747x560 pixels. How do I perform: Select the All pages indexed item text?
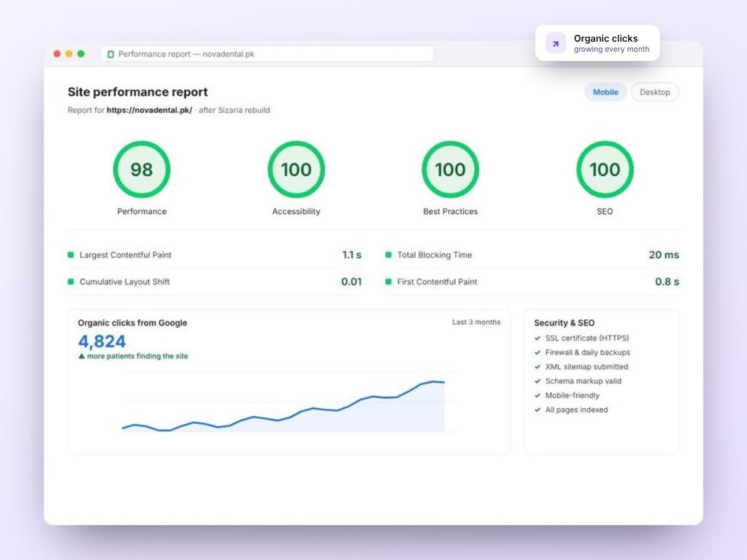tap(576, 410)
